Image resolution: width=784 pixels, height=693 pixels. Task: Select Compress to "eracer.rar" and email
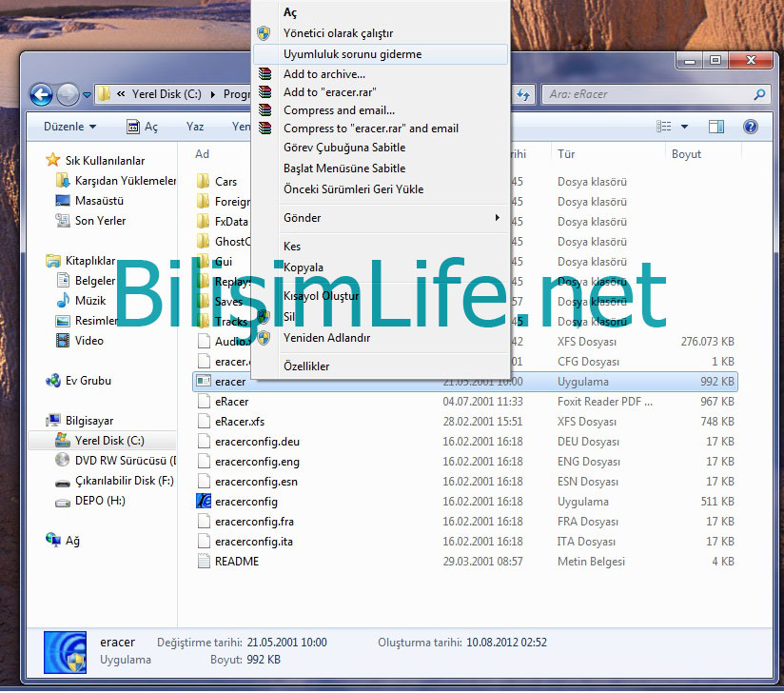click(x=381, y=129)
